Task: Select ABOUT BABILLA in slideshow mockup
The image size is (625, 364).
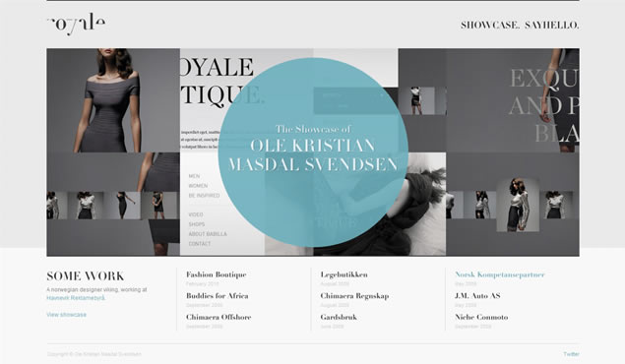Action: [208, 234]
